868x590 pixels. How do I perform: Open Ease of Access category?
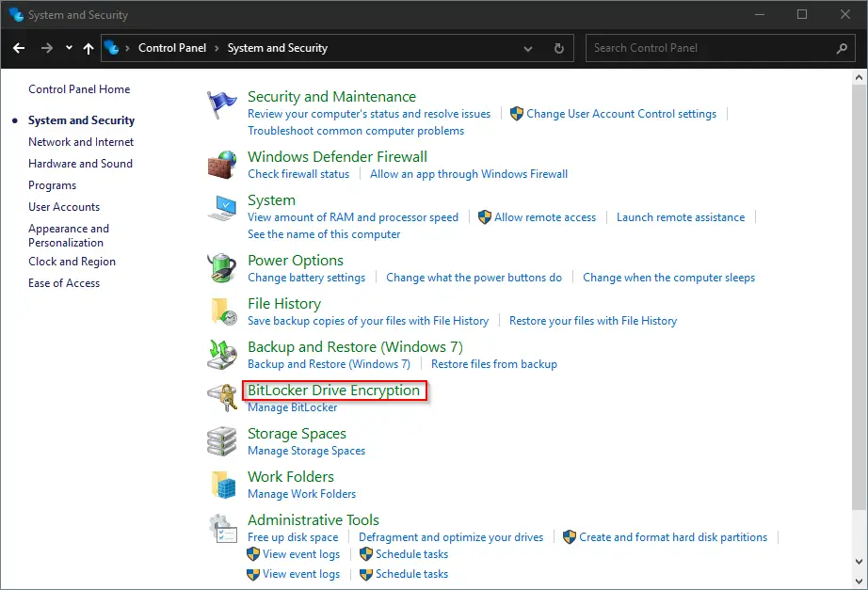64,283
